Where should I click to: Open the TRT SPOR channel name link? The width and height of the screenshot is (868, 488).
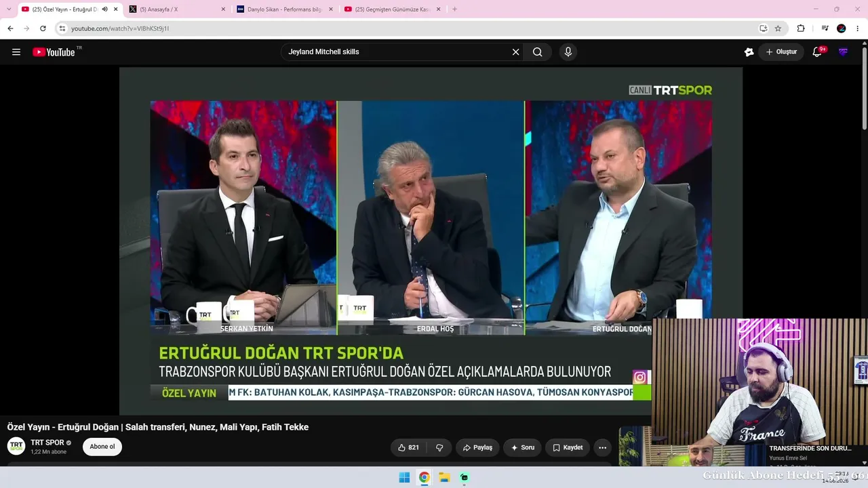[47, 443]
